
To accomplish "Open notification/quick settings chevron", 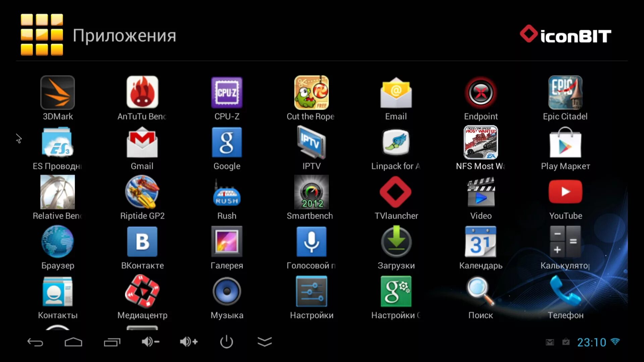I will point(265,342).
